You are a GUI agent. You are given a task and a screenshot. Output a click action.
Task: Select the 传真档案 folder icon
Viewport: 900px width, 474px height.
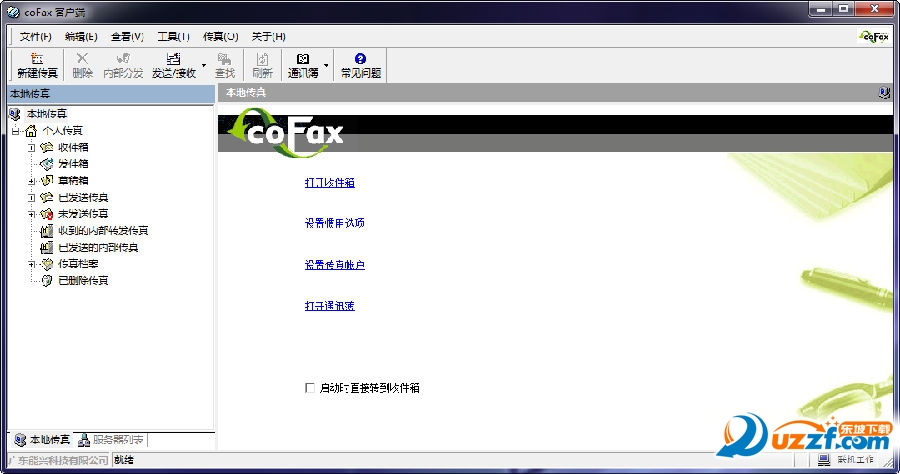46,264
